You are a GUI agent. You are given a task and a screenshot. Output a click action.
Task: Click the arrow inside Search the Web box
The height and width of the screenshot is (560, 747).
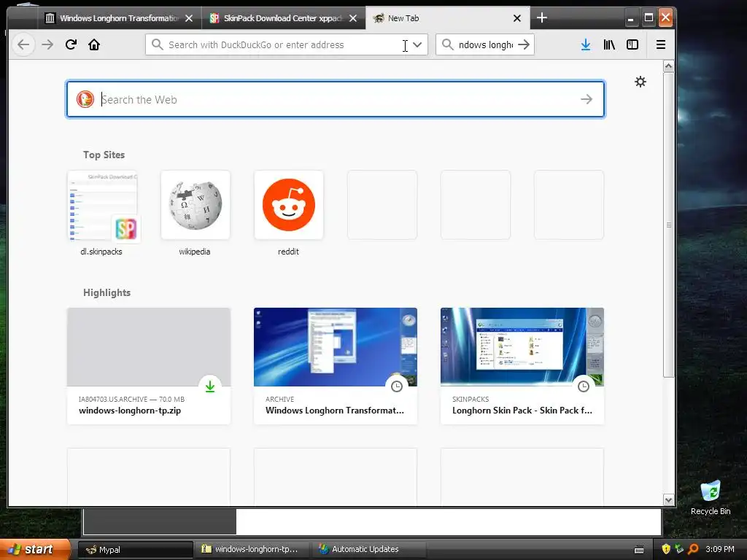pyautogui.click(x=587, y=99)
